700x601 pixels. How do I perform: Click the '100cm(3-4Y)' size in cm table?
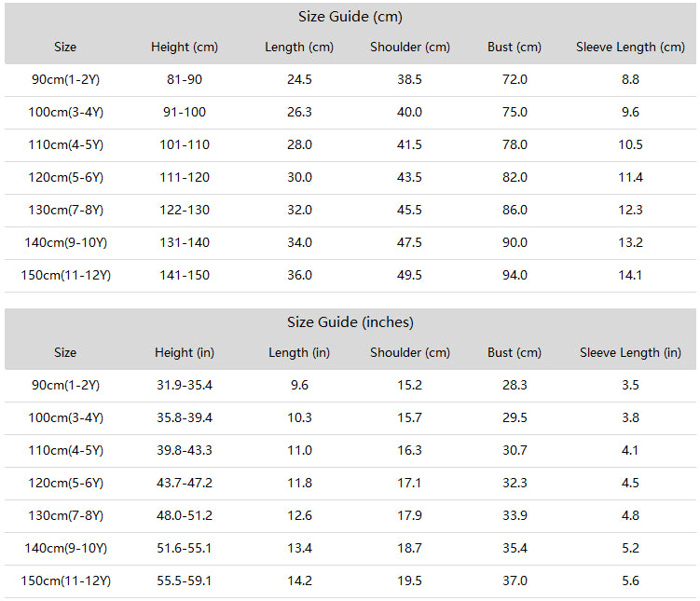point(65,112)
